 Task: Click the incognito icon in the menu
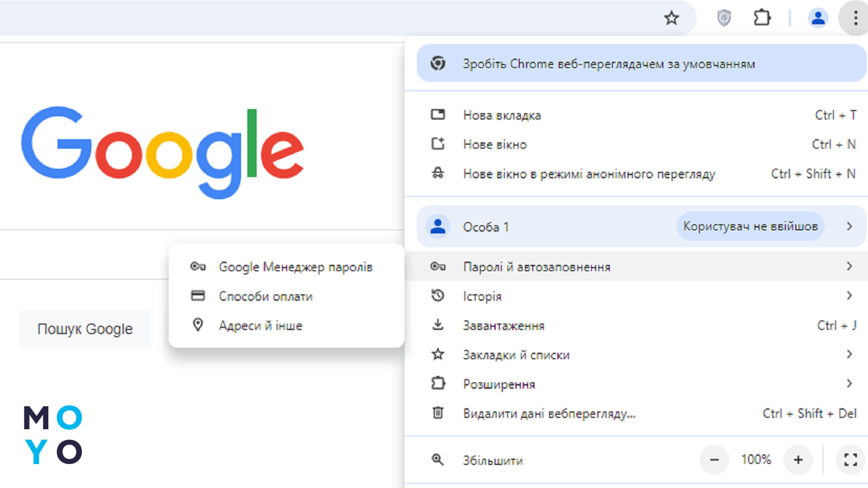click(438, 173)
